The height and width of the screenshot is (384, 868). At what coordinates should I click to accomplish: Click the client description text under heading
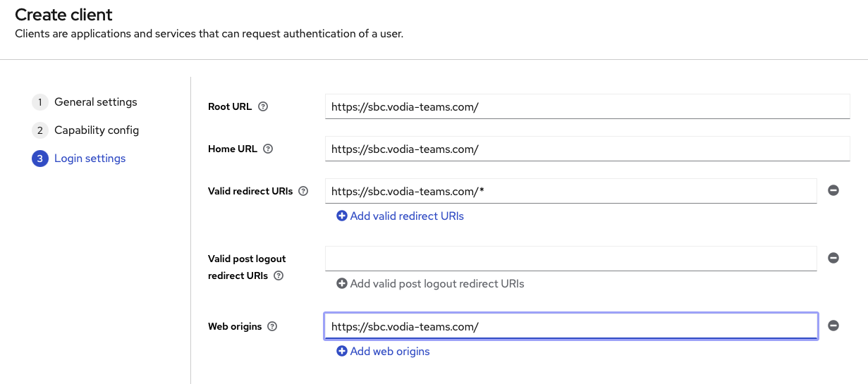pyautogui.click(x=209, y=34)
